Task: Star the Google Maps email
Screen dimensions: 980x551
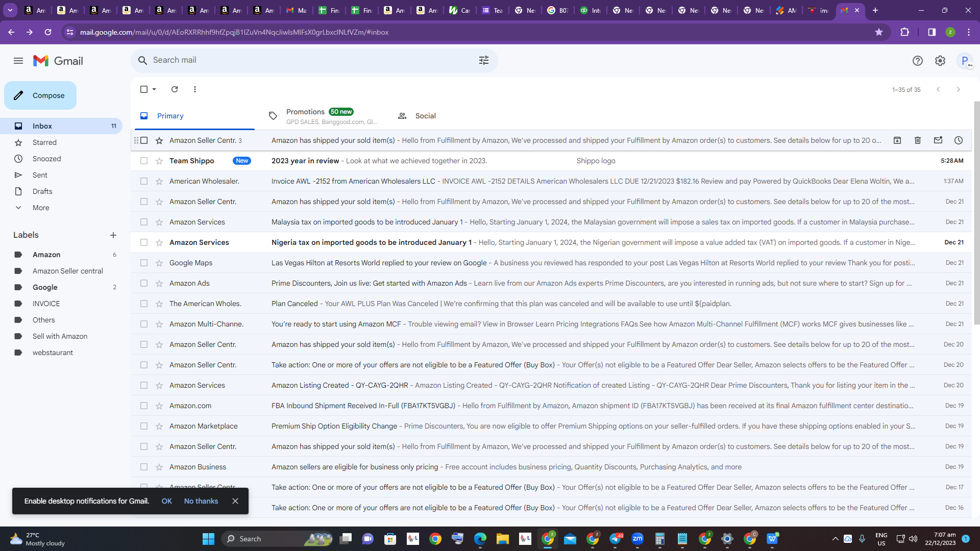Action: pos(159,263)
